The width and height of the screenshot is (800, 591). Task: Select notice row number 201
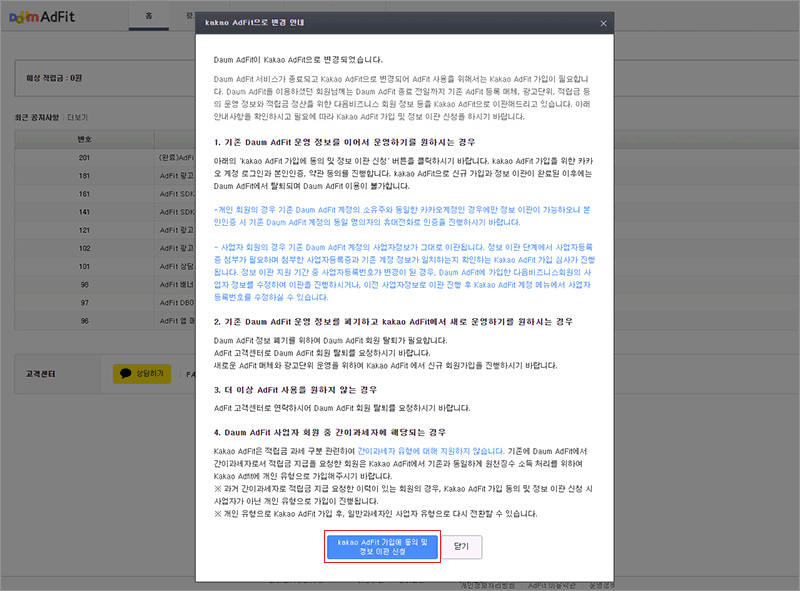click(x=84, y=158)
